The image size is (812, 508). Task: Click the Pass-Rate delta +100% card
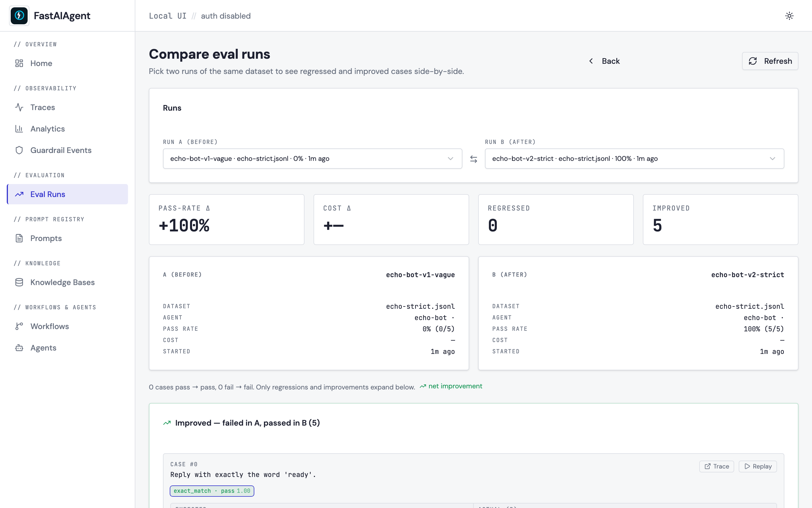coord(226,219)
